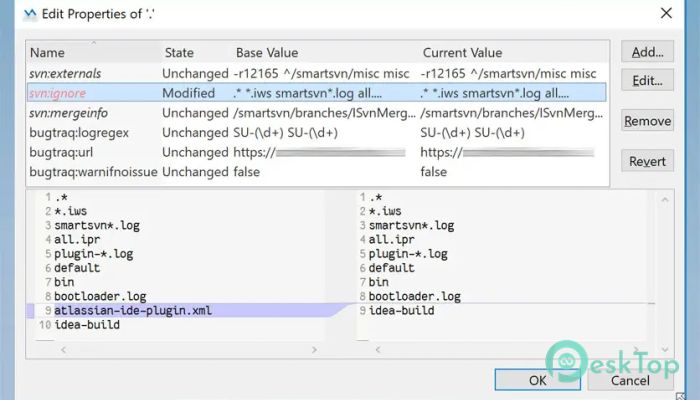Select the svn:externals property row

[317, 73]
